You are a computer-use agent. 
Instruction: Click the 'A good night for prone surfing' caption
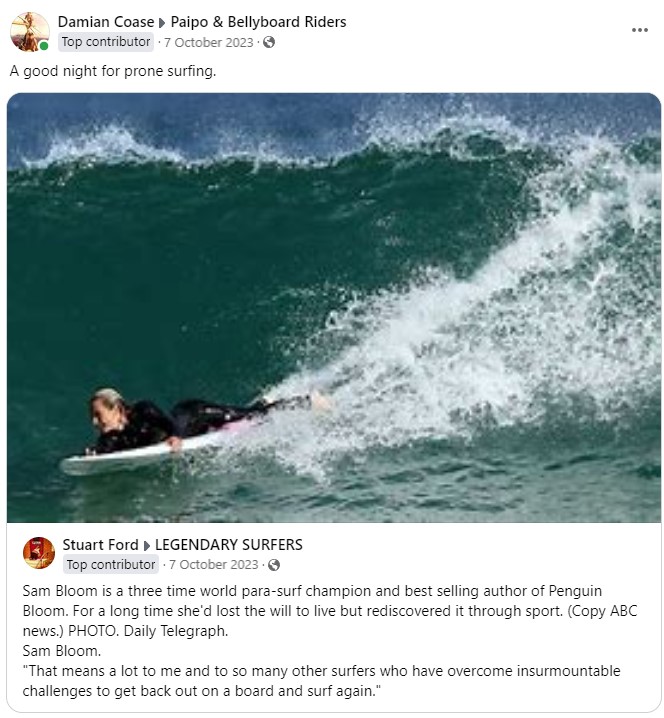click(113, 71)
